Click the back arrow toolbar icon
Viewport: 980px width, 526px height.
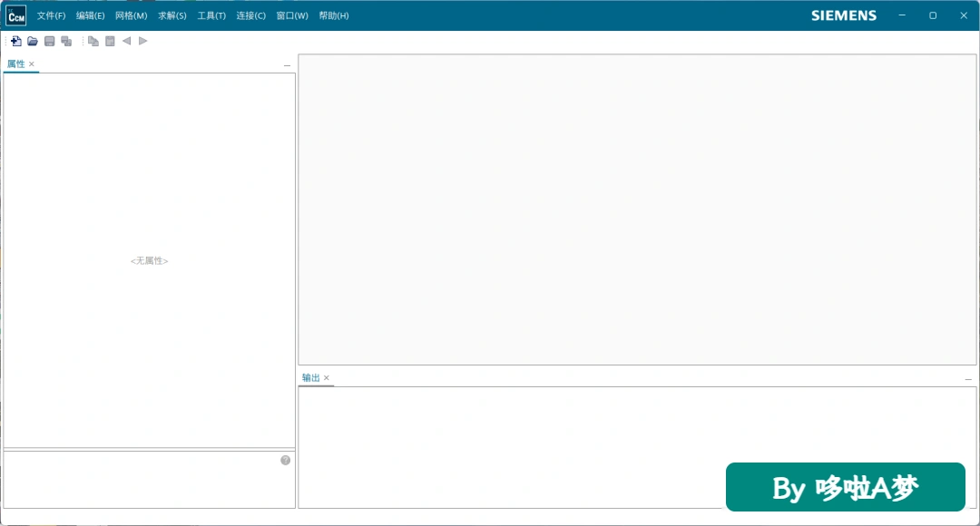coord(126,41)
